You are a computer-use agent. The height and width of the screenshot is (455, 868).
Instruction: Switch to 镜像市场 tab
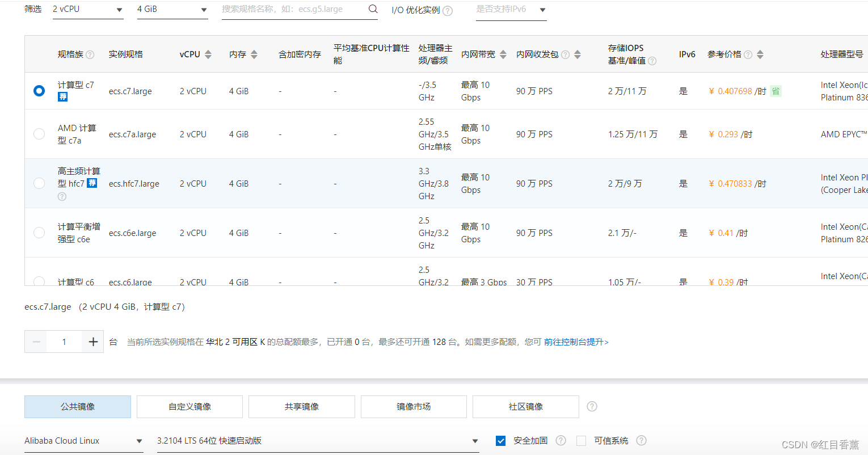coord(414,407)
